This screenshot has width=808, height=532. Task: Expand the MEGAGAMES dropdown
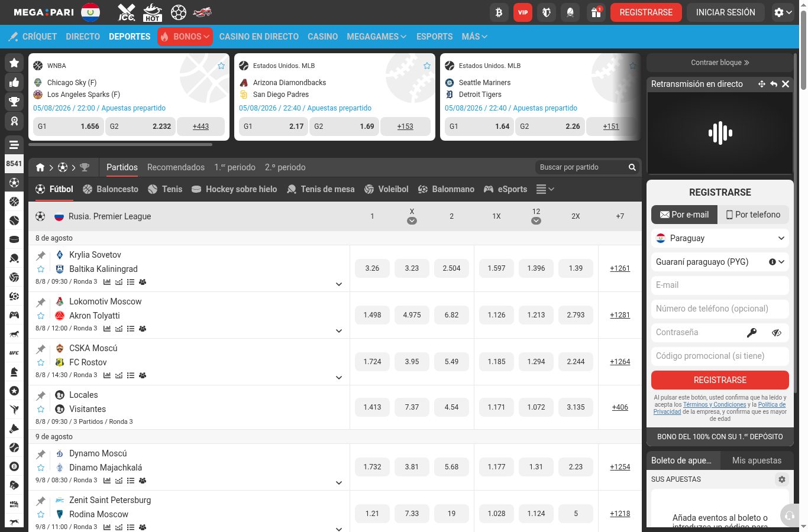coord(376,37)
